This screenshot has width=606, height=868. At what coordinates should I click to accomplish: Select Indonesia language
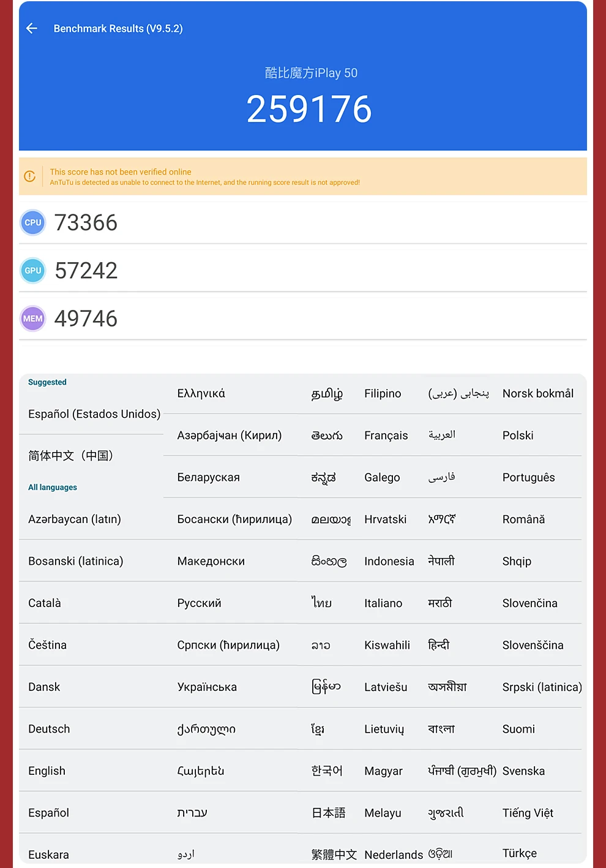pyautogui.click(x=389, y=562)
